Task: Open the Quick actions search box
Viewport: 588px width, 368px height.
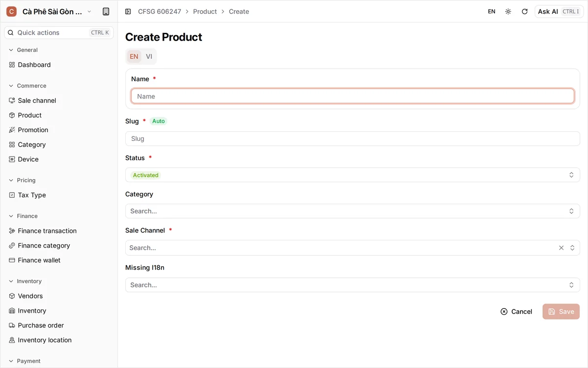Action: coord(59,33)
